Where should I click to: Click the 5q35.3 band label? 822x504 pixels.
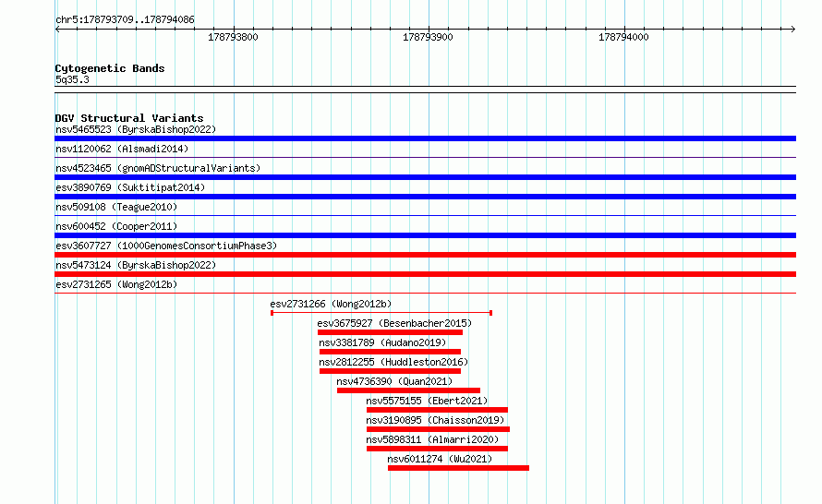coord(72,79)
